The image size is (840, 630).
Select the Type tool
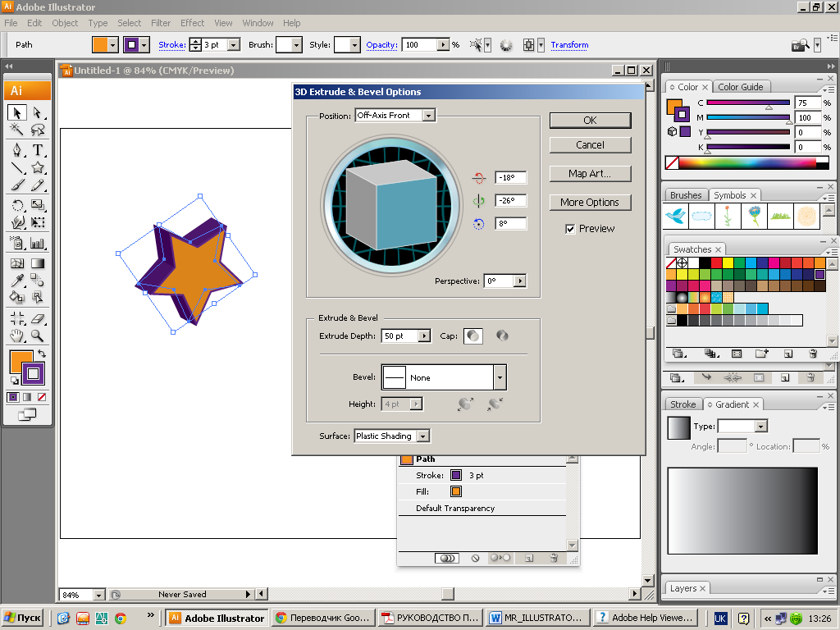[x=37, y=150]
